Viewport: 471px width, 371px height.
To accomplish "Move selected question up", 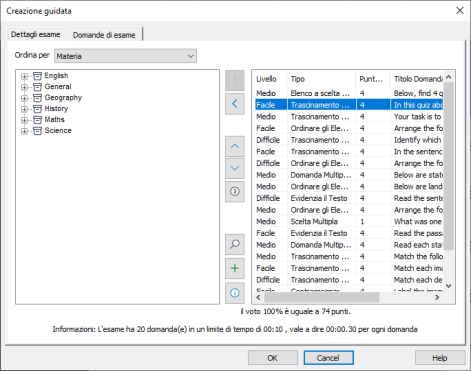I will pos(235,146).
